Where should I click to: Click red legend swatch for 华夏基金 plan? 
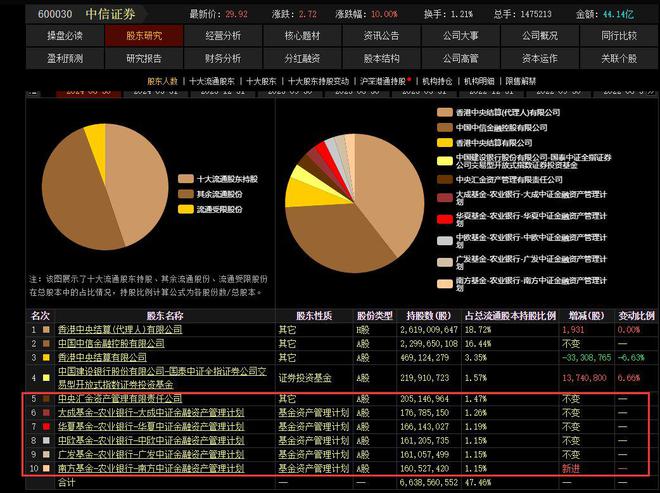[x=444, y=219]
